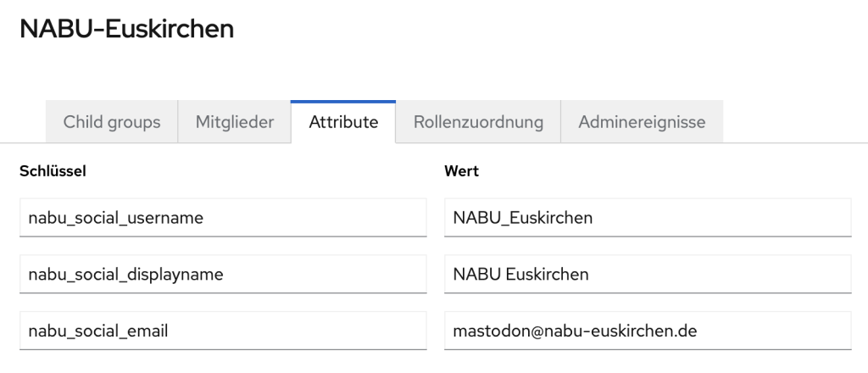Click the Schlüssel column header

[x=53, y=171]
